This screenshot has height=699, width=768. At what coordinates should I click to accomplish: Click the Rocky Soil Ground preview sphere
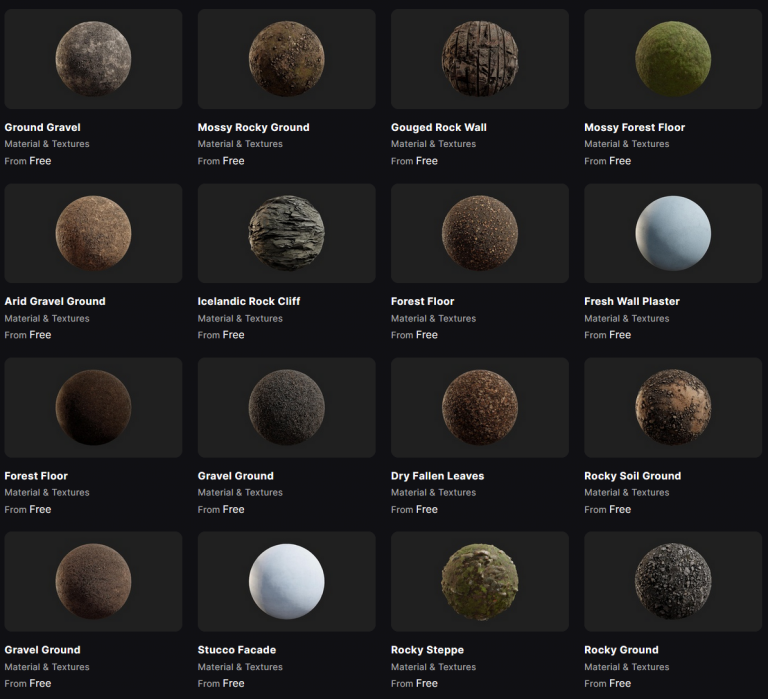(x=673, y=407)
